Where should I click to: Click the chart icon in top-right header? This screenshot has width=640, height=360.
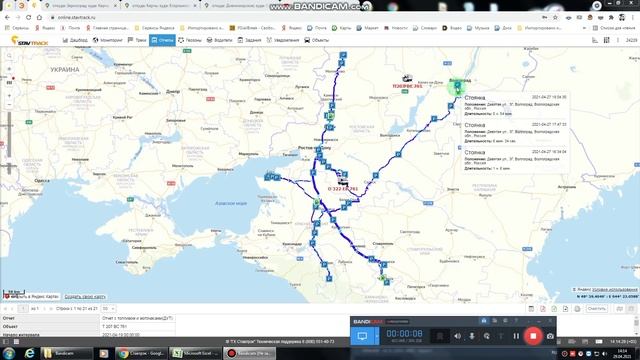pyautogui.click(x=595, y=40)
